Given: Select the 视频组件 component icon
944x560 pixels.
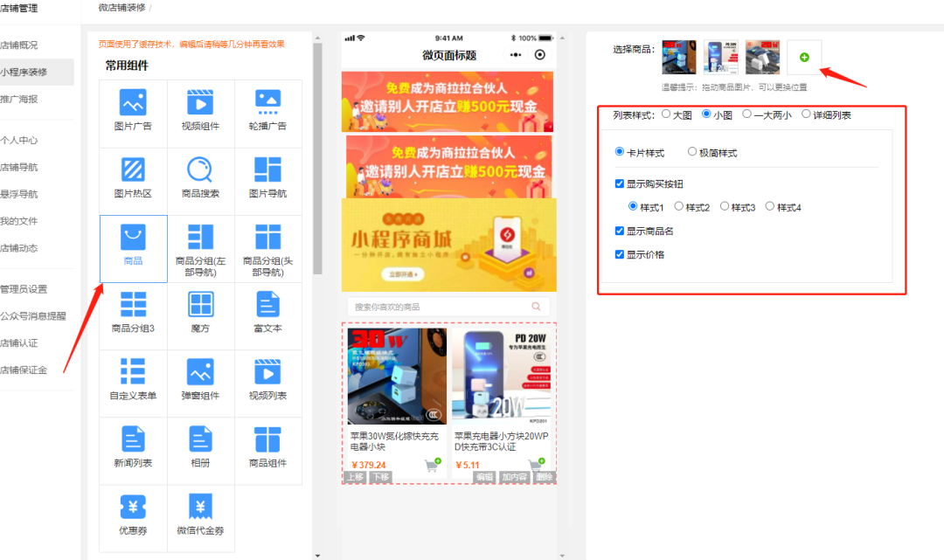Looking at the screenshot, I should click(x=200, y=112).
